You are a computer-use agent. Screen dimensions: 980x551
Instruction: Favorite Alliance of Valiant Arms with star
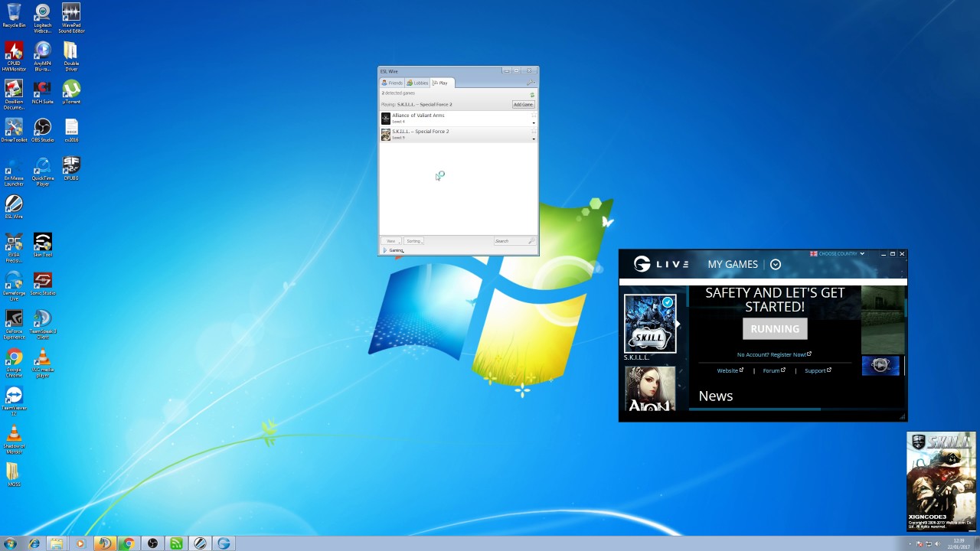pos(534,115)
